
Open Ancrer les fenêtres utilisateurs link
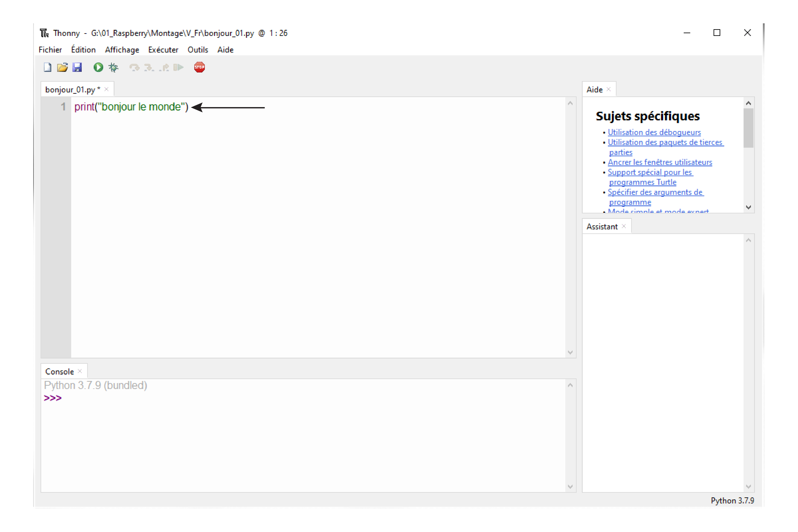coord(660,162)
